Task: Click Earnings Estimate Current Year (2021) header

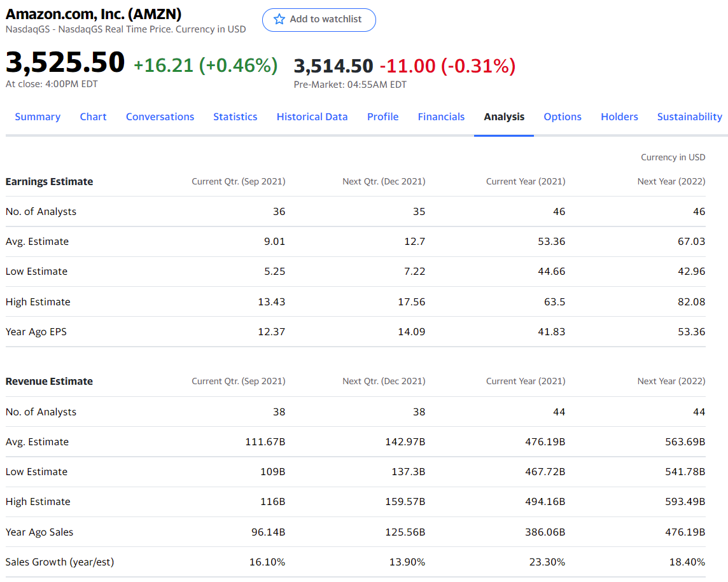Action: [x=526, y=181]
